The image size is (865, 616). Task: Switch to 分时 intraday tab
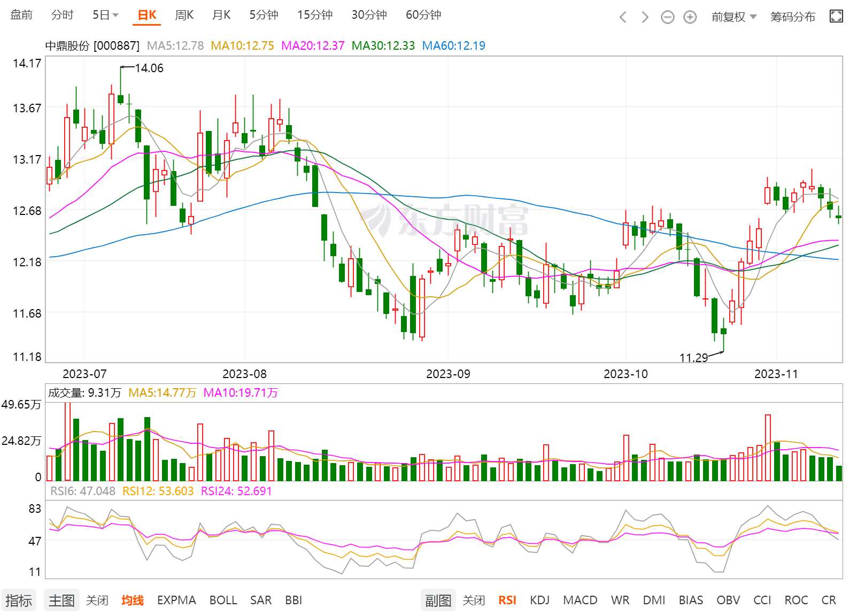click(x=62, y=15)
